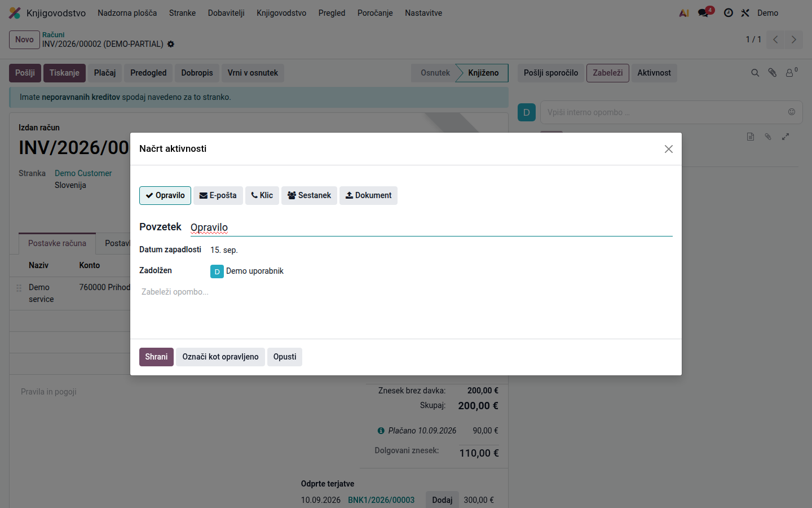Close the Načrt aktivnosti dialog
The height and width of the screenshot is (508, 812).
click(x=669, y=149)
